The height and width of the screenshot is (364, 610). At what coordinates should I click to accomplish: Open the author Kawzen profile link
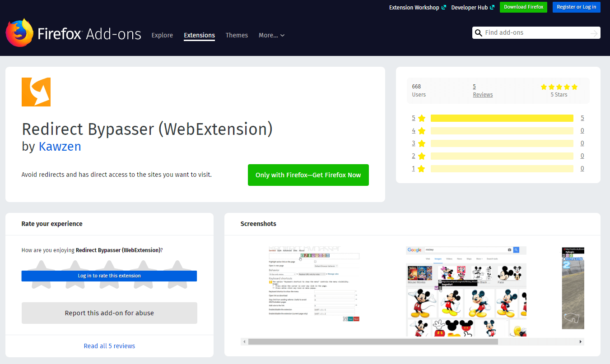(x=60, y=147)
